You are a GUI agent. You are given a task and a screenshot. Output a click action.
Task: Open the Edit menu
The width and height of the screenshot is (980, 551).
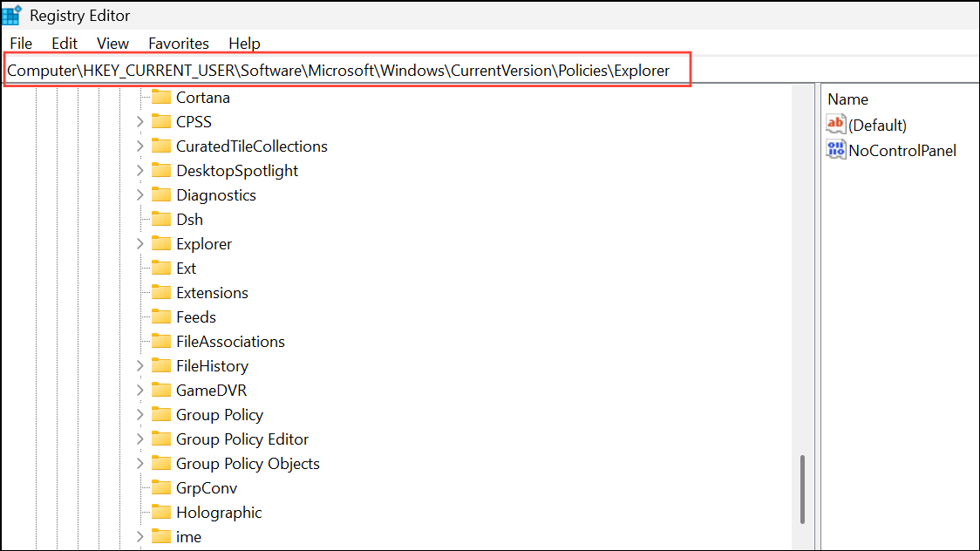65,43
